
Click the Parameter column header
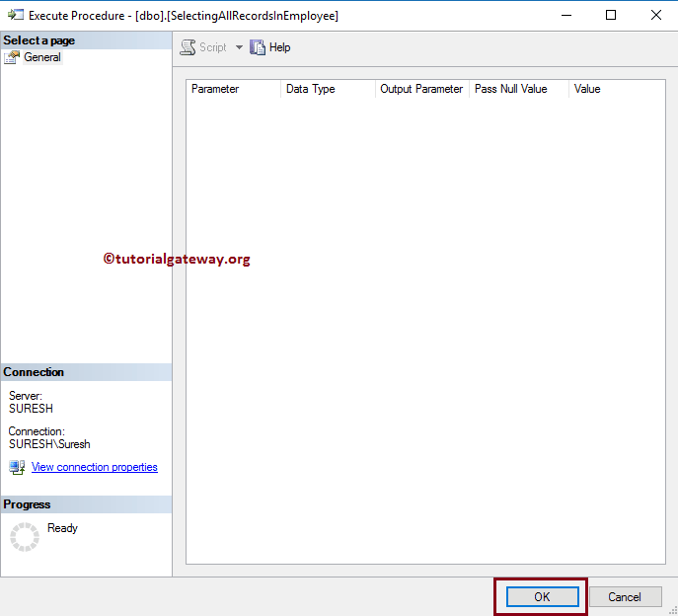pyautogui.click(x=234, y=89)
